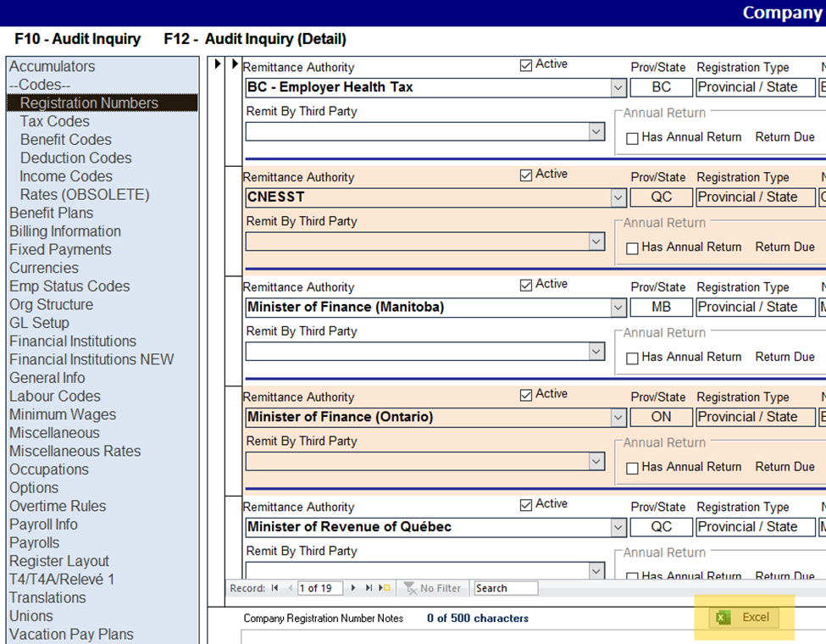This screenshot has height=644, width=826.
Task: Go to next record in navigator
Action: click(x=353, y=588)
